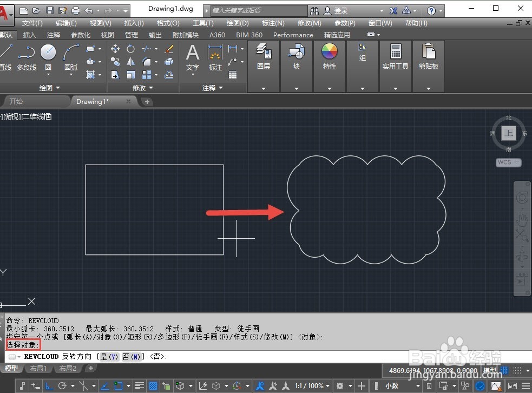Activate the Fillet tool

(147, 62)
